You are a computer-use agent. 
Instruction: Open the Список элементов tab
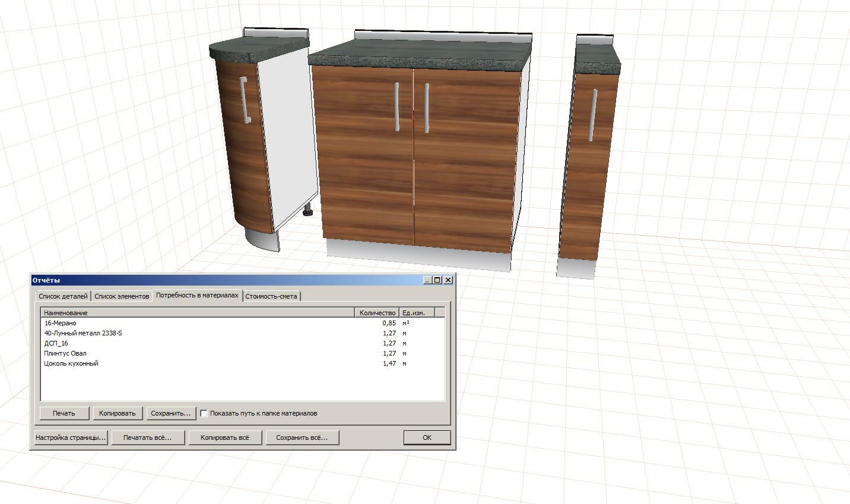[122, 296]
